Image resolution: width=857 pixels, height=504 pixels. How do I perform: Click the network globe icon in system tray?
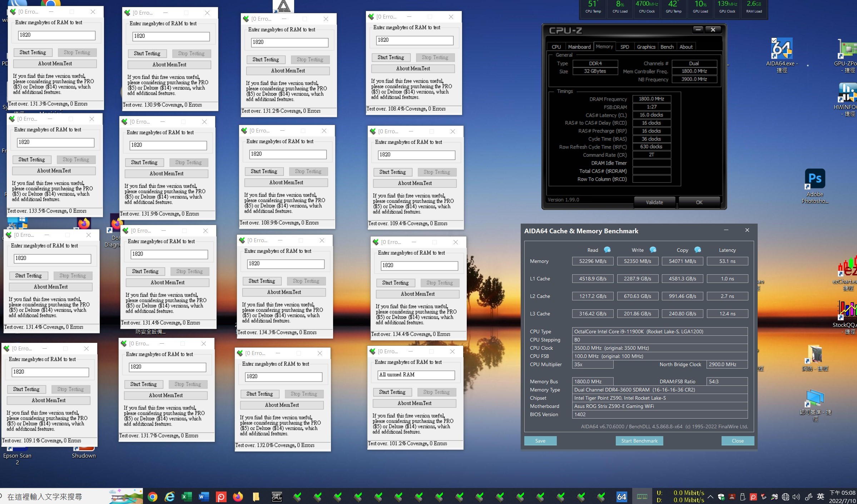click(x=786, y=497)
